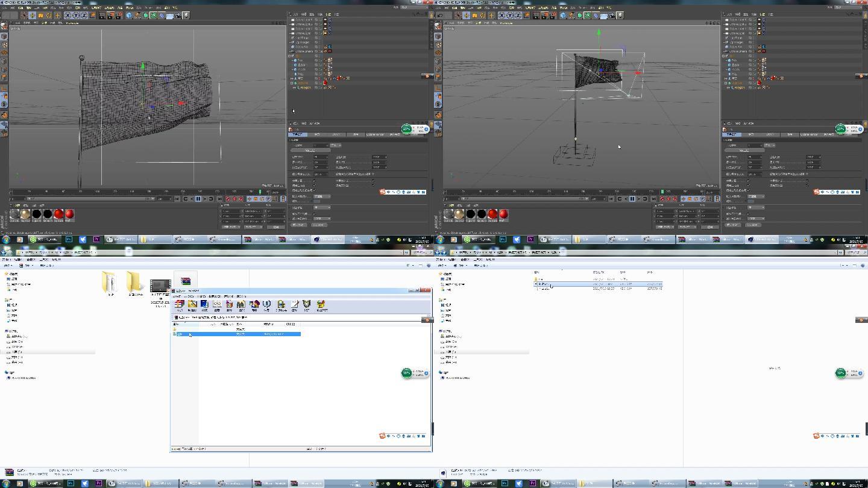Select the Move tool in right Cinema 4D window
The height and width of the screenshot is (488, 868).
[466, 15]
